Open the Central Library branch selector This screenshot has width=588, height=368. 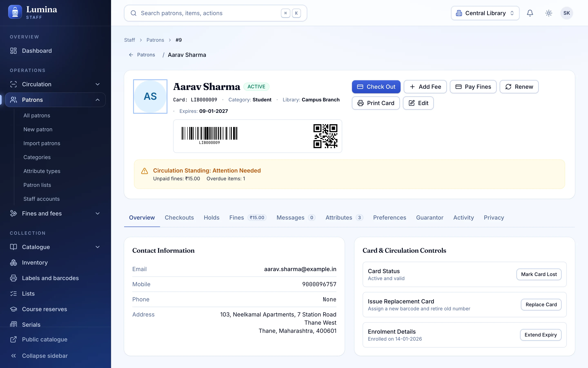pyautogui.click(x=485, y=13)
